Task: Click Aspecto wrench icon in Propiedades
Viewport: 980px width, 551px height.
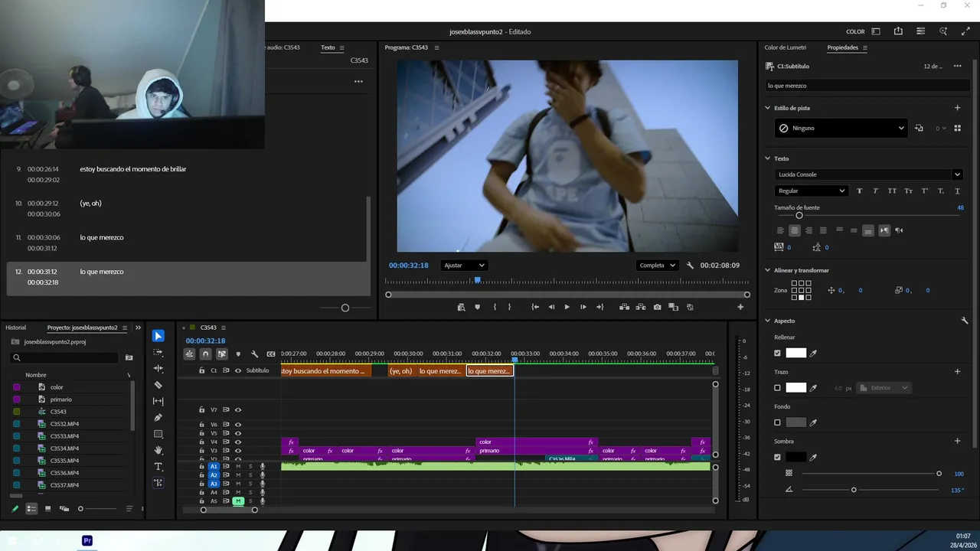Action: point(965,321)
